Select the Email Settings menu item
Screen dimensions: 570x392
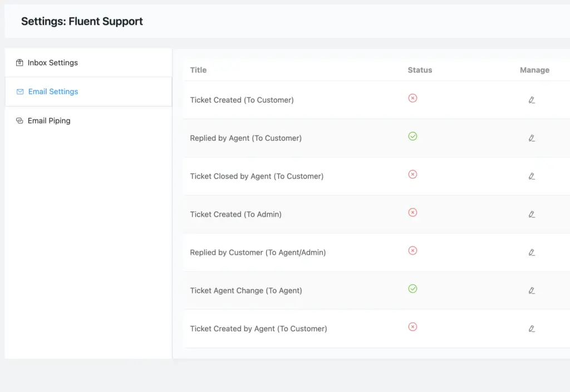tap(89, 92)
